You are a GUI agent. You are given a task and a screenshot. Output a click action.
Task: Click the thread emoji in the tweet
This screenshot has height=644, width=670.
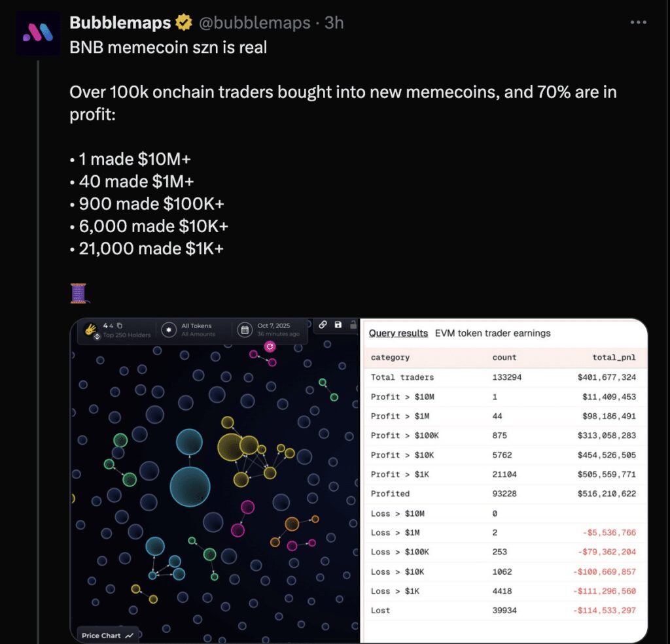(79, 294)
